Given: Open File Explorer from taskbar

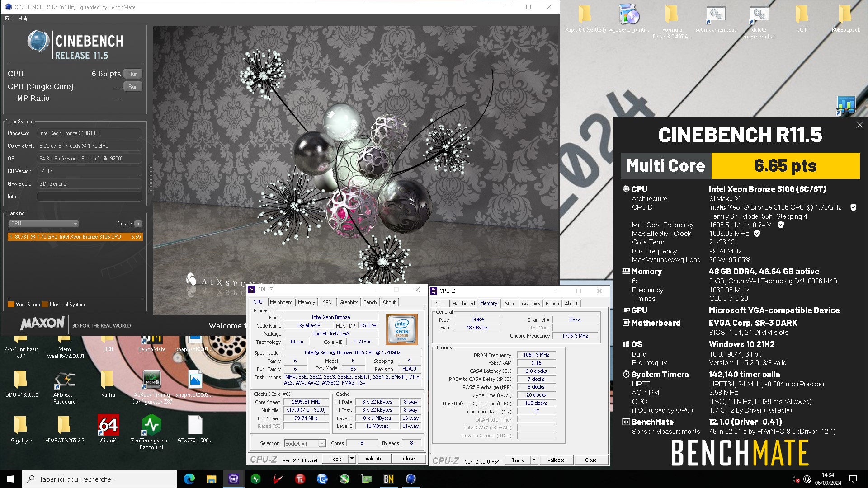Looking at the screenshot, I should [211, 479].
